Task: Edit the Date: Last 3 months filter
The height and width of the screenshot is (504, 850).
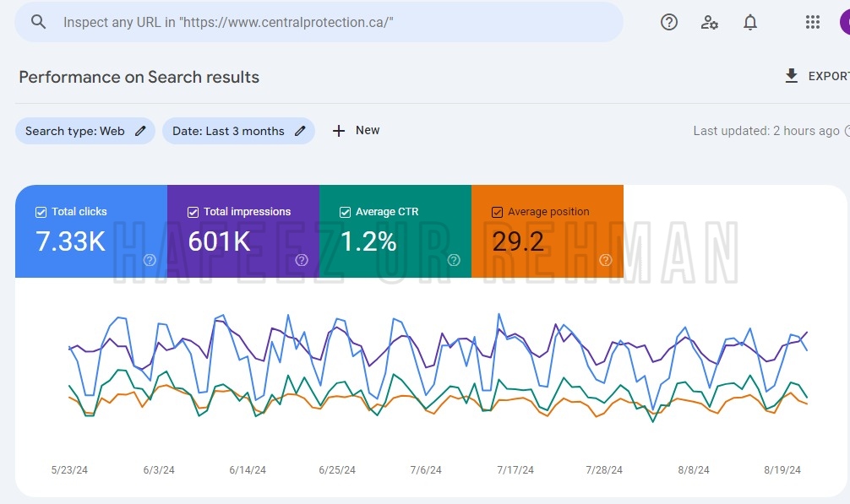Action: coord(238,131)
